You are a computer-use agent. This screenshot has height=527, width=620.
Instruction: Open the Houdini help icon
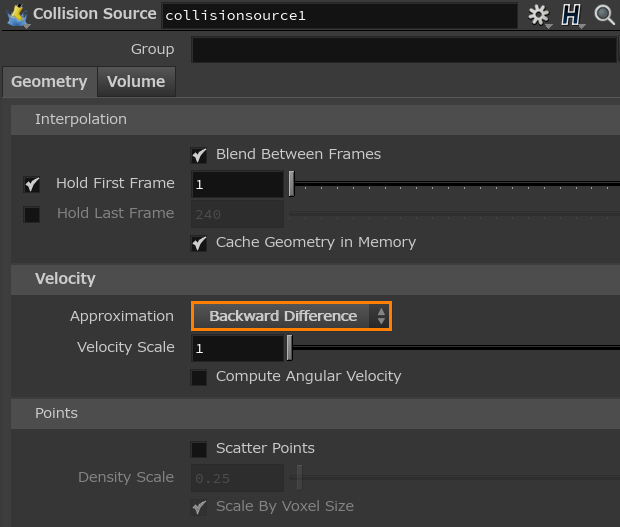tap(572, 15)
